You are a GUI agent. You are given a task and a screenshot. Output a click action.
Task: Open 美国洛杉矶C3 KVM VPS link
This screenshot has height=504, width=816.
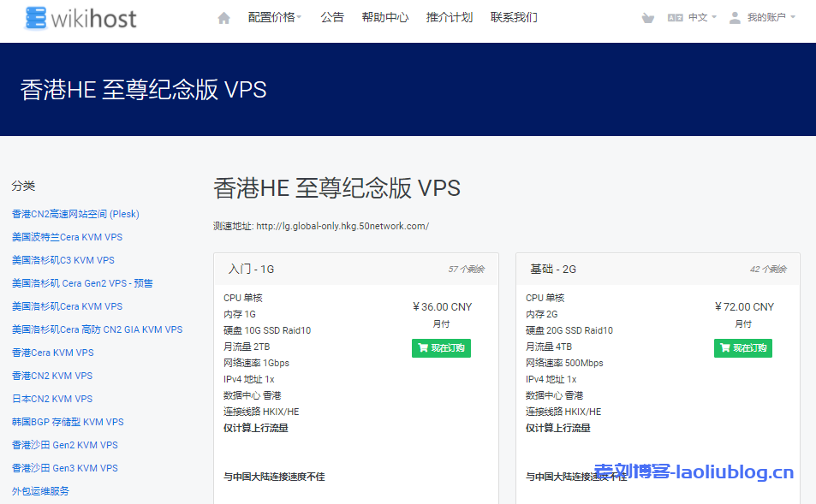click(x=63, y=260)
